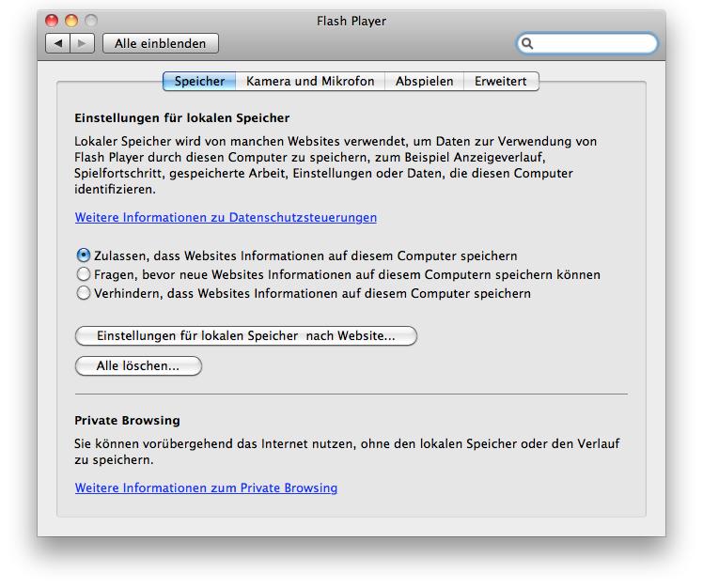Minimize window with the yellow button
The height and width of the screenshot is (588, 703).
71,21
